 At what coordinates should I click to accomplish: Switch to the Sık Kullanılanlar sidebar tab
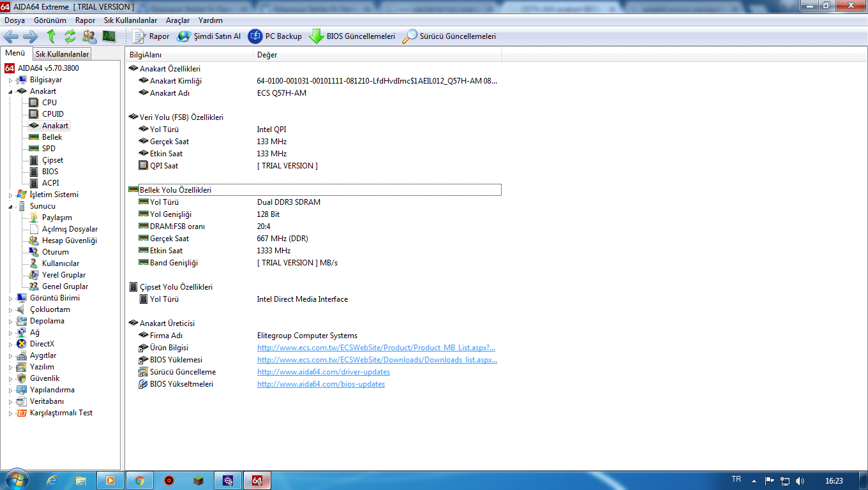click(x=62, y=54)
